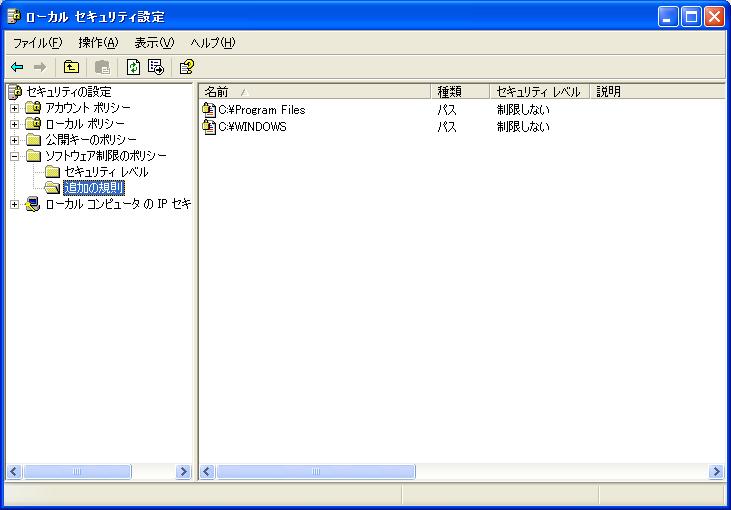This screenshot has height=510, width=731.
Task: Open the ファイル(F) menu
Action: pyautogui.click(x=37, y=43)
